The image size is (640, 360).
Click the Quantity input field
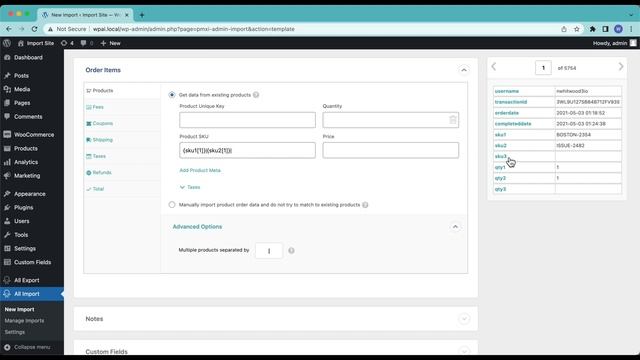point(391,120)
